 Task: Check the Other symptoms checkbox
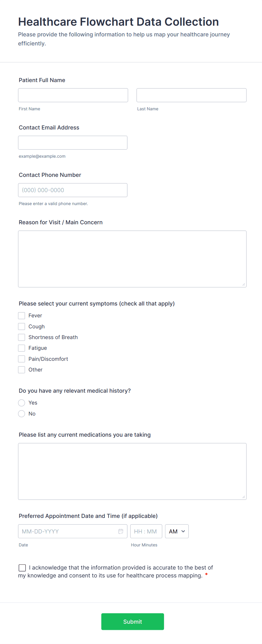point(21,370)
